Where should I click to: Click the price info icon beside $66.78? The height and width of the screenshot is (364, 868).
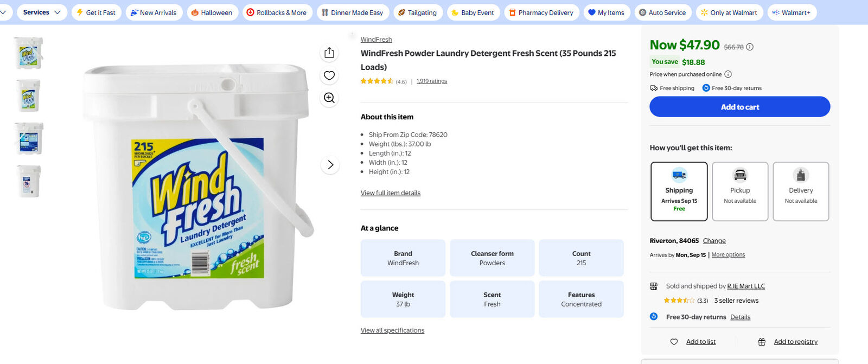pos(750,47)
